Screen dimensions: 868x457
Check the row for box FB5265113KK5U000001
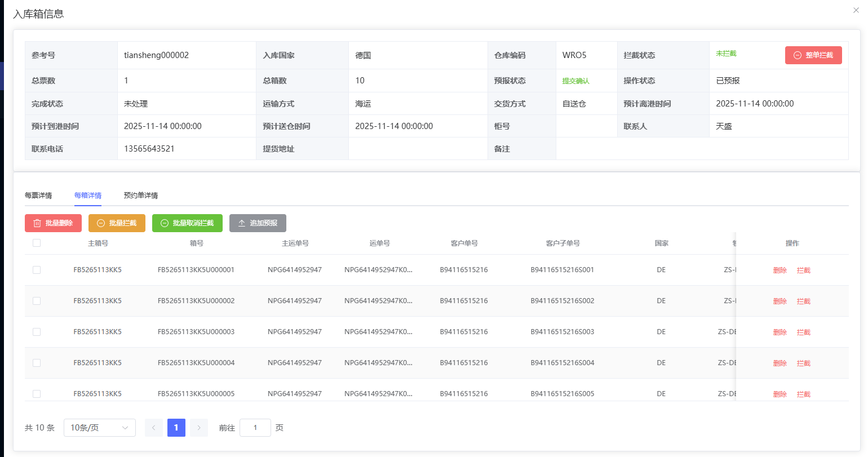(37, 270)
